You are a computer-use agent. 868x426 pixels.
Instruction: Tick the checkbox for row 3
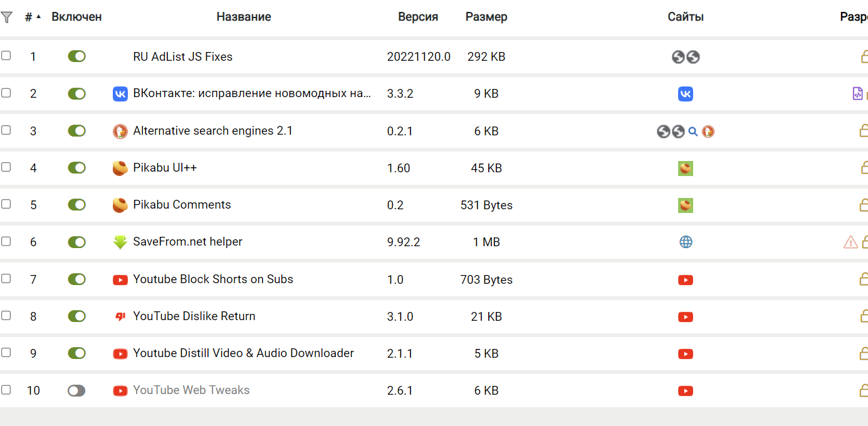click(x=6, y=130)
